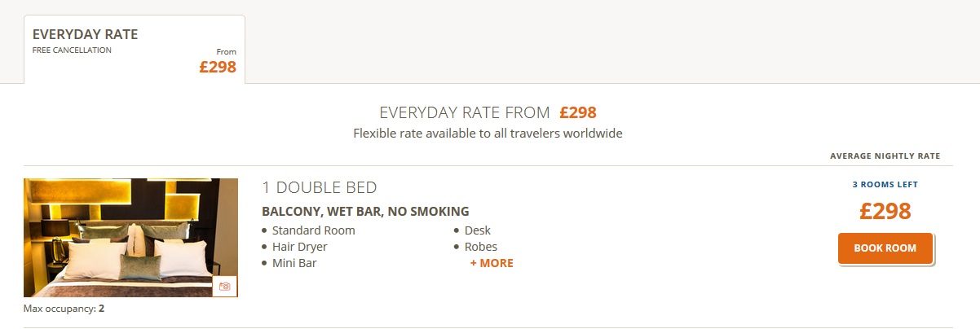Viewport: 980px width, 329px height.
Task: Click the Standard Room amenity item
Action: pyautogui.click(x=314, y=230)
